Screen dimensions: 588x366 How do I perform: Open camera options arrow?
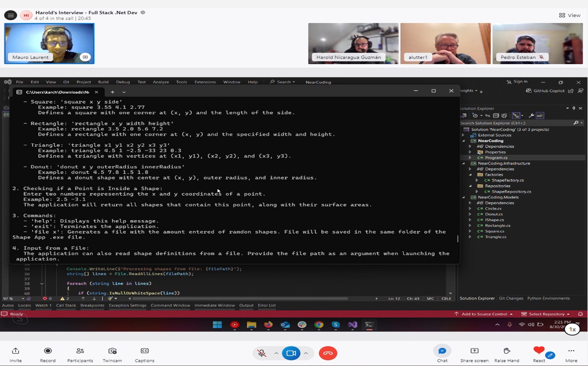(x=306, y=353)
